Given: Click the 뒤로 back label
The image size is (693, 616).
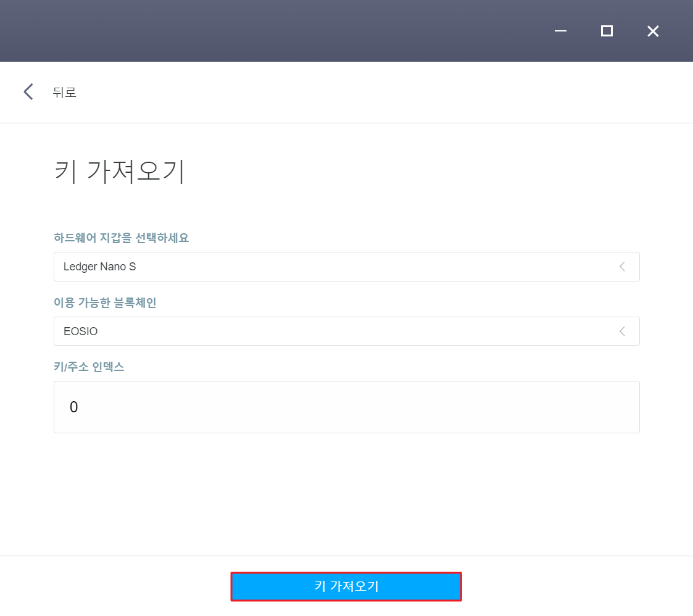Looking at the screenshot, I should pos(65,93).
